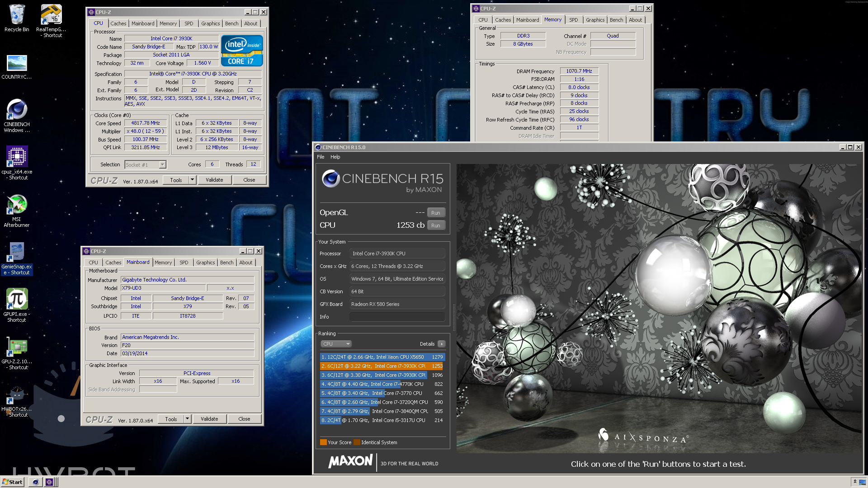Click the Your Score orange swatch
868x488 pixels.
click(323, 442)
